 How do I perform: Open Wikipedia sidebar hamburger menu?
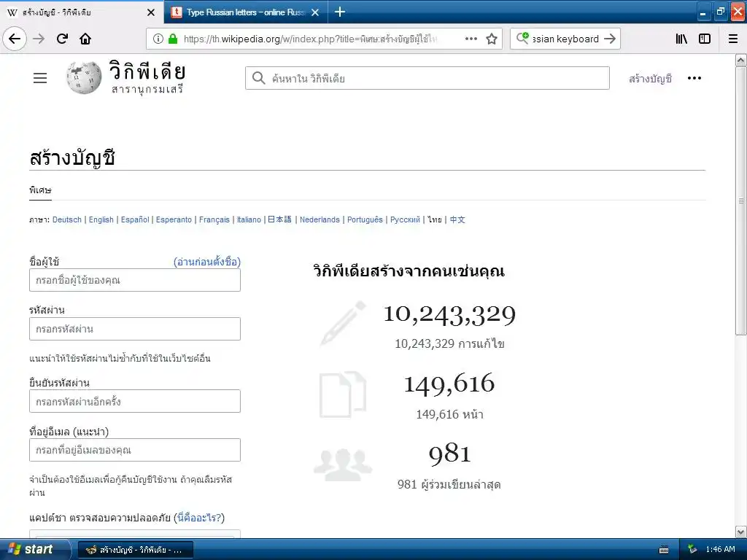point(40,78)
